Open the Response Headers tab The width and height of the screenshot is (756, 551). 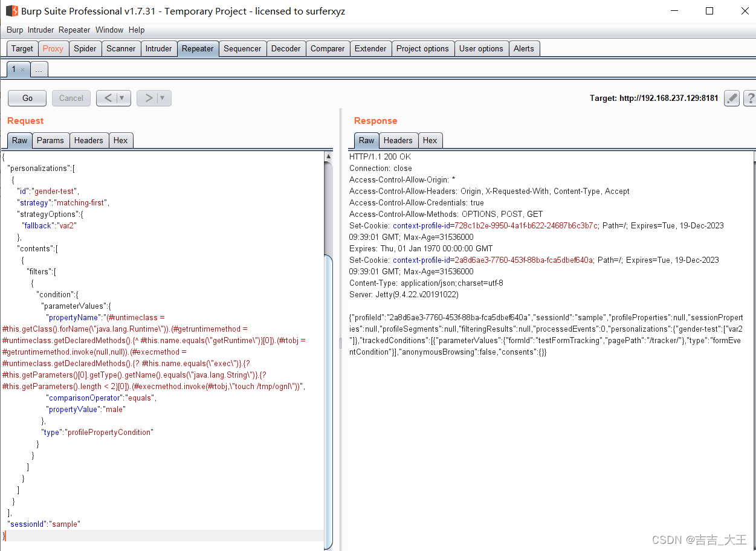398,140
